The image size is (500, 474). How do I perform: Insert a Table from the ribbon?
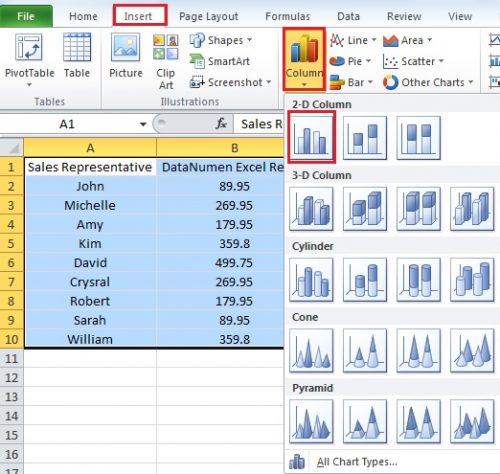(x=77, y=56)
